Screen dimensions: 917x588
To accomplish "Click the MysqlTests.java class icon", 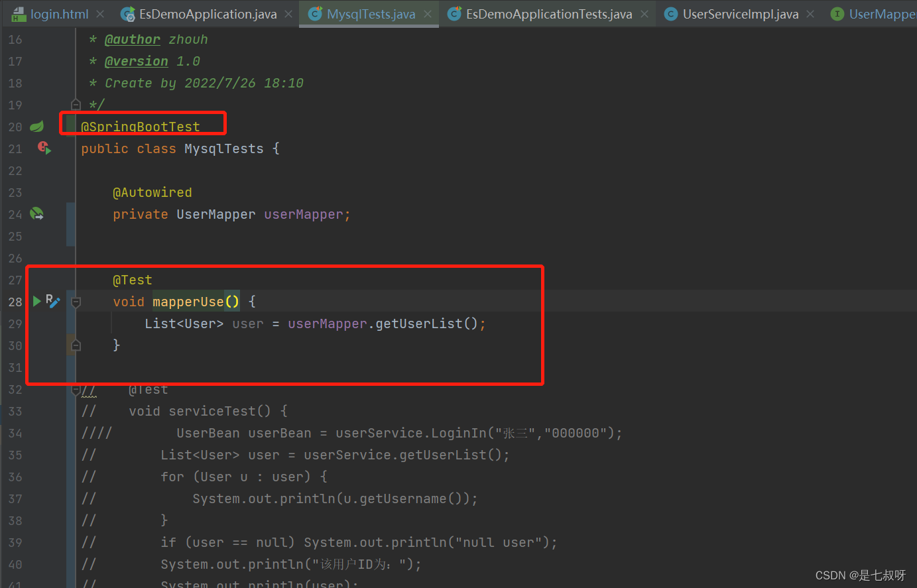I will (x=316, y=14).
